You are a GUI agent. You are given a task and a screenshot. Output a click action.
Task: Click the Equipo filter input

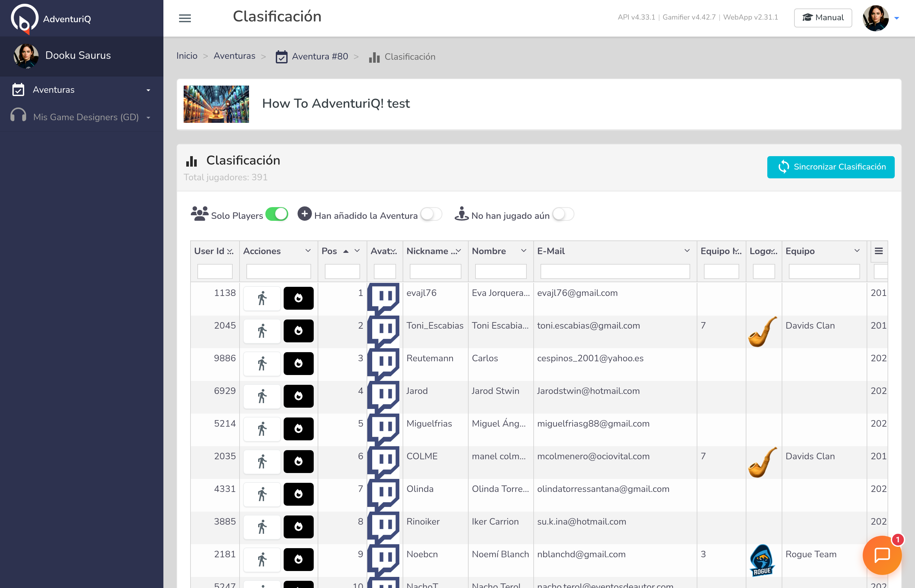(824, 271)
